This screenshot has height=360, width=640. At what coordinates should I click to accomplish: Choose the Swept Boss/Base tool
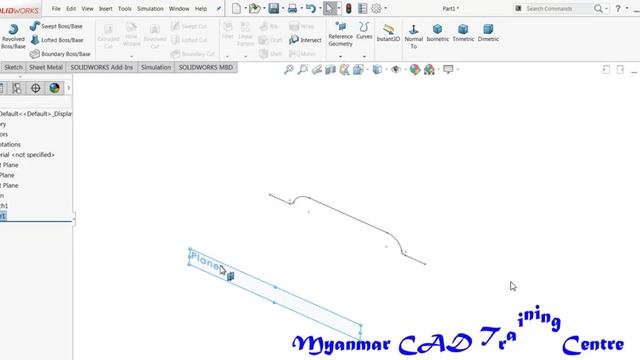(x=56, y=26)
